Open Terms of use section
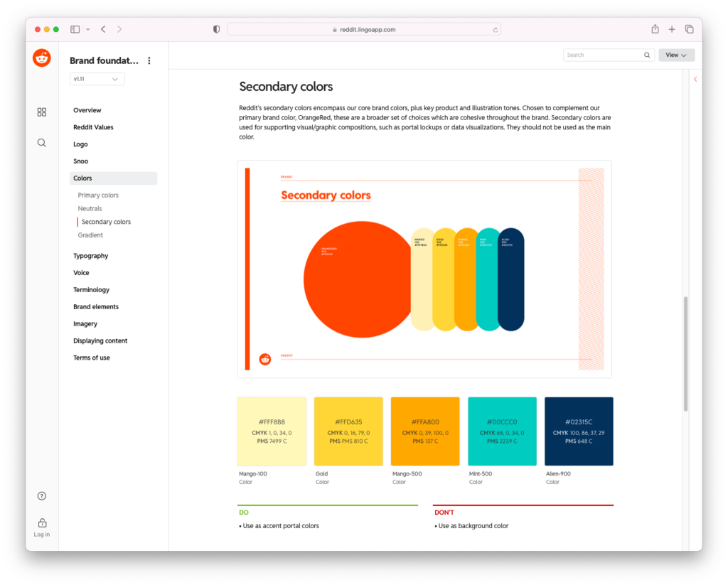 coord(92,358)
